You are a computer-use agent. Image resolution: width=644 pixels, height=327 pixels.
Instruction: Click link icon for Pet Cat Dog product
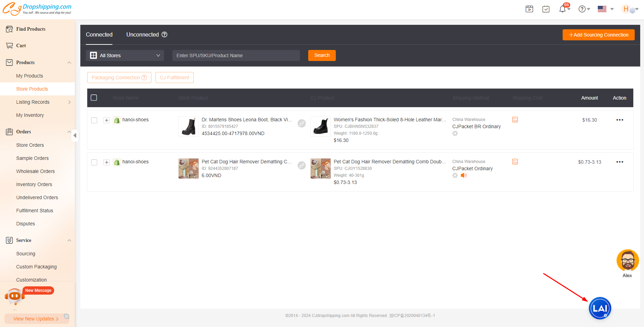pos(302,165)
